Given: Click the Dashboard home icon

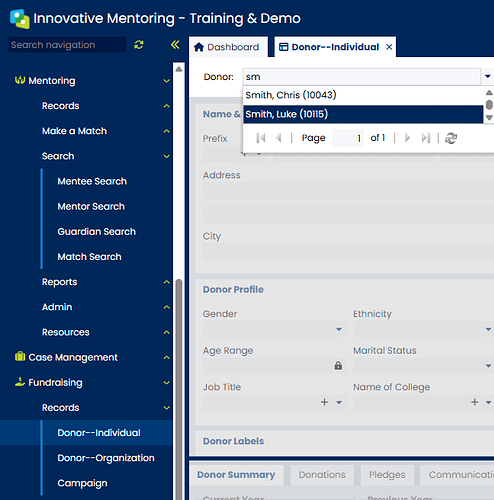Looking at the screenshot, I should [x=199, y=47].
